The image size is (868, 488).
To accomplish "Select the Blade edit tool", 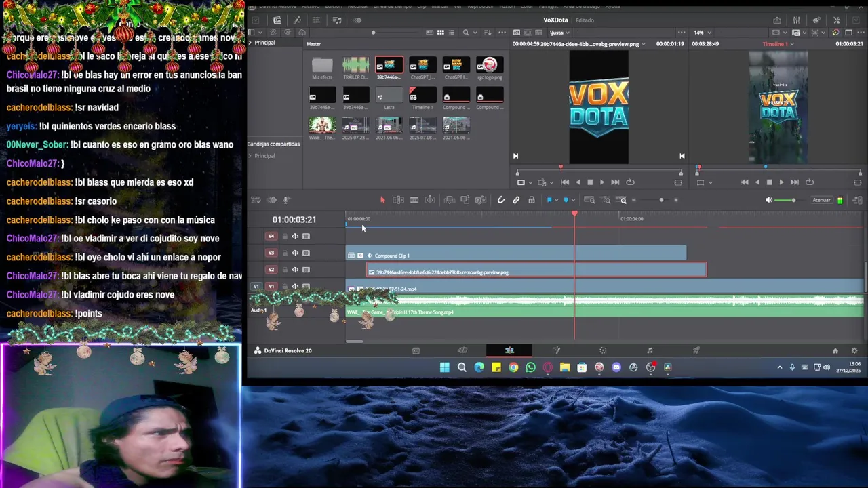I will (414, 200).
